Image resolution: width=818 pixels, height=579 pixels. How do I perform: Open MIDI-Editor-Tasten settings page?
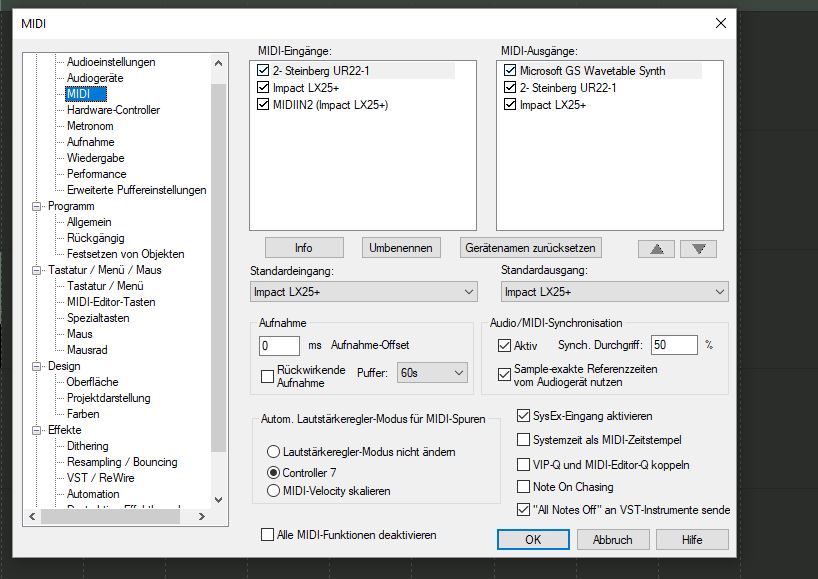click(111, 302)
